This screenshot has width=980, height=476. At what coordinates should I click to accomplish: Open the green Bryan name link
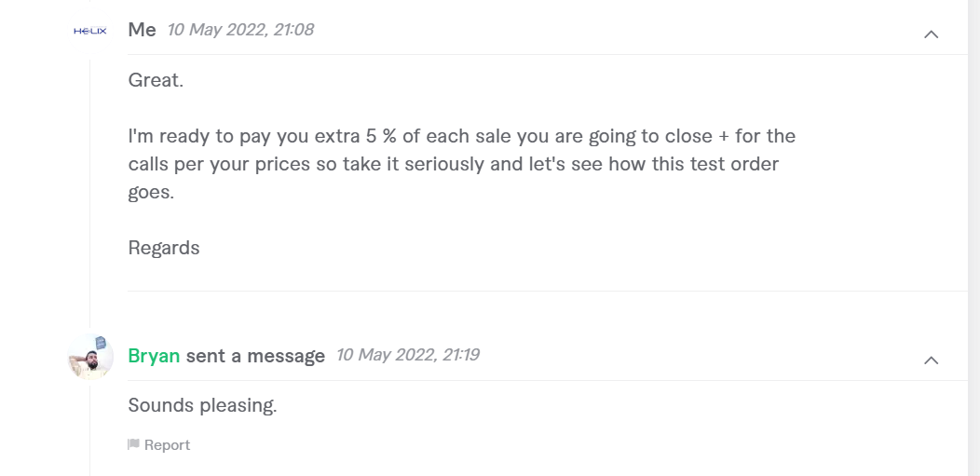point(154,356)
